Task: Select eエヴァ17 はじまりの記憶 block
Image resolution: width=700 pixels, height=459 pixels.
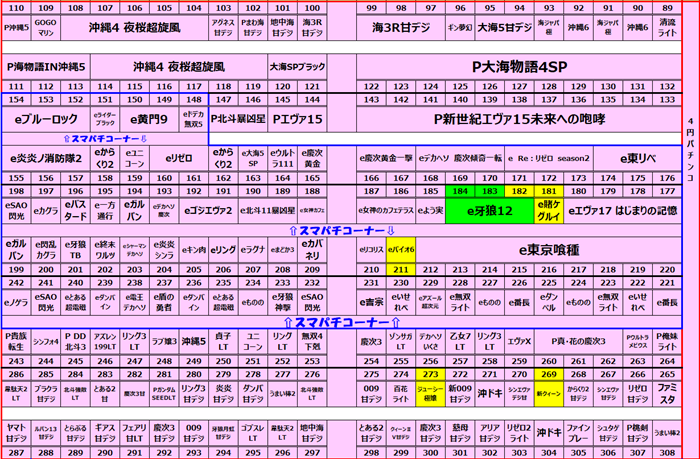Action: tap(622, 211)
